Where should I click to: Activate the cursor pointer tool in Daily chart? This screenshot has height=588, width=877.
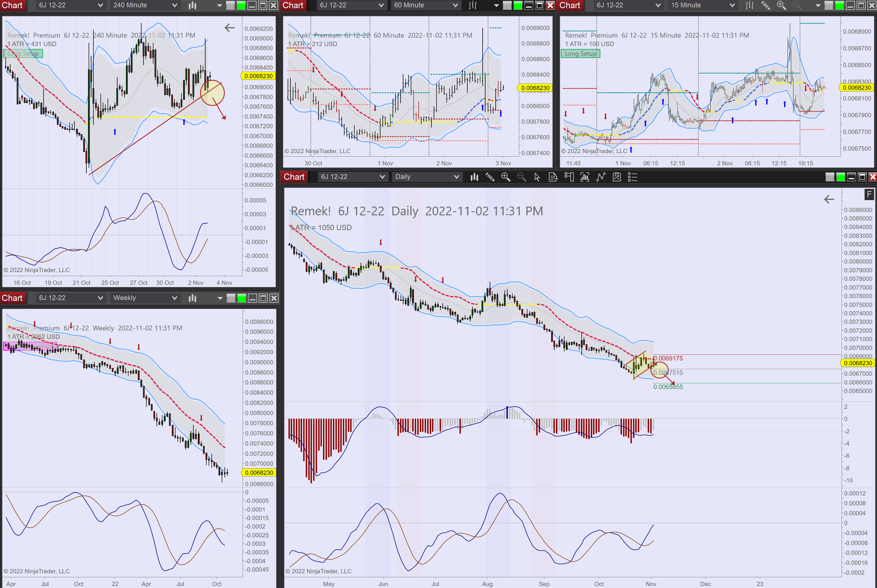537,177
